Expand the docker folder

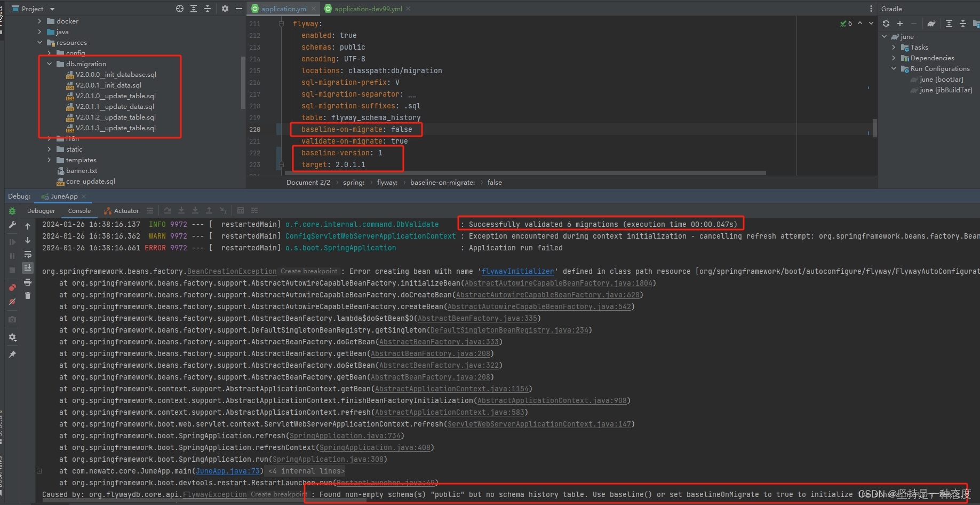39,21
